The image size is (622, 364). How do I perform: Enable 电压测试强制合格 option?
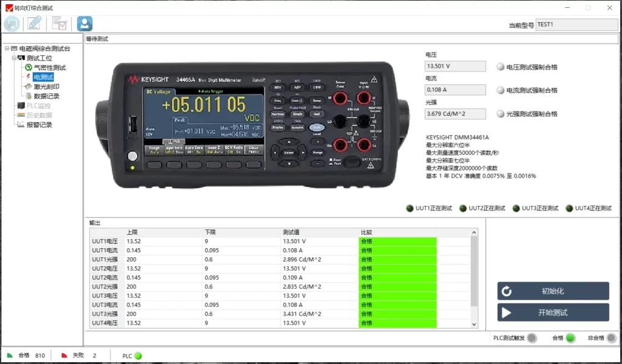pyautogui.click(x=501, y=67)
